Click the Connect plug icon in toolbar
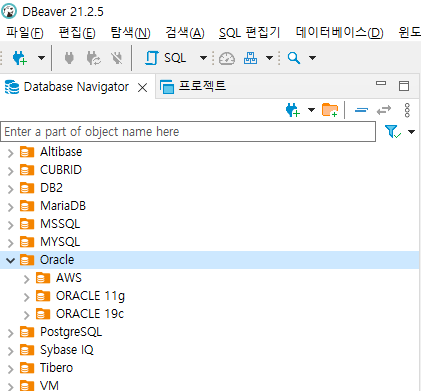This screenshot has width=421, height=391. (x=69, y=58)
